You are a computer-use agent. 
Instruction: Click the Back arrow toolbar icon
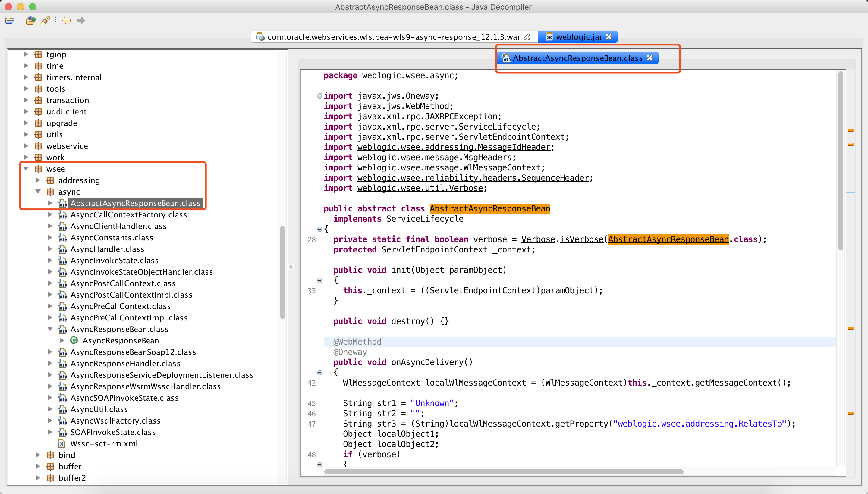point(66,21)
